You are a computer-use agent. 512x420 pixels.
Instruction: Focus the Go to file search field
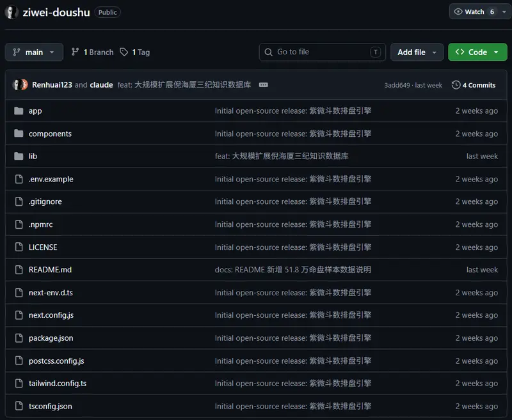click(323, 52)
